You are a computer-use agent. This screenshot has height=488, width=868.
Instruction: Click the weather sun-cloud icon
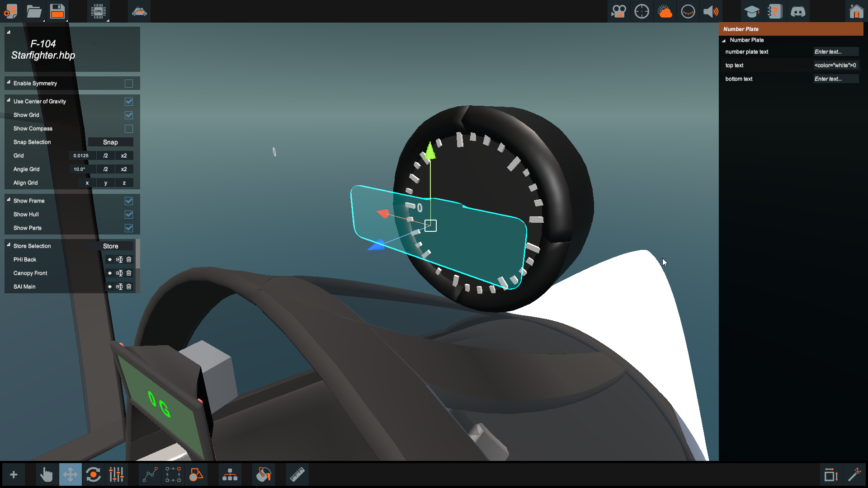point(665,11)
